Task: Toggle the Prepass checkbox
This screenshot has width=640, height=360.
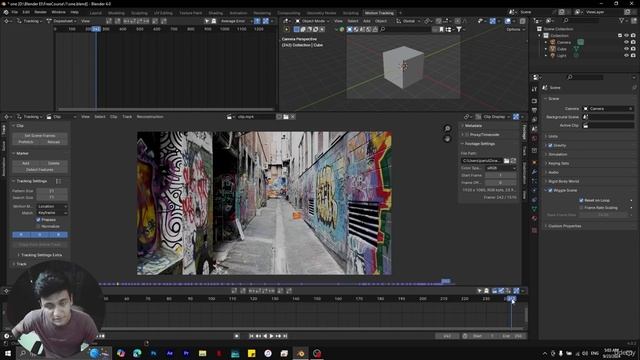Action: click(38, 220)
